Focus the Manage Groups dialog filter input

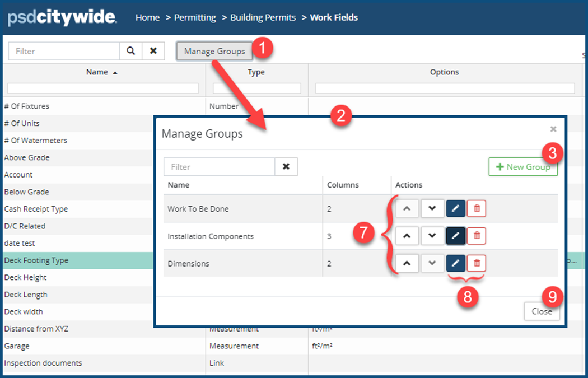click(220, 167)
